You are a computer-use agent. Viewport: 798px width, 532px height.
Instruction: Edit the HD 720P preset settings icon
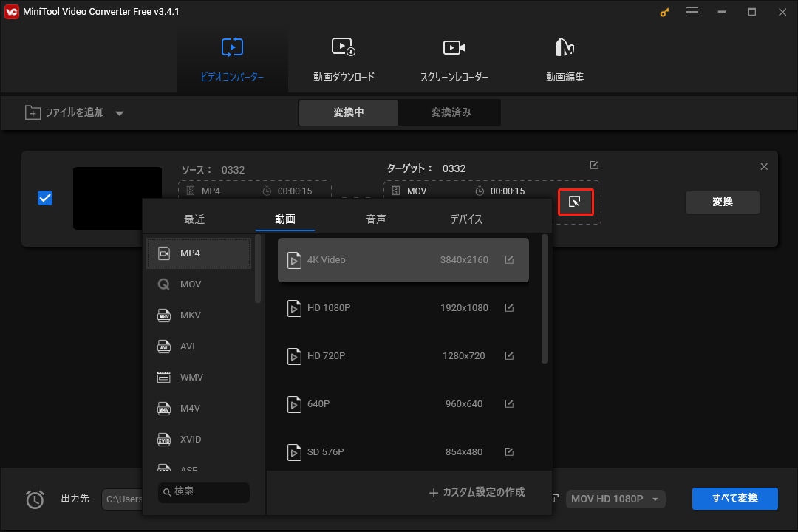(x=509, y=355)
